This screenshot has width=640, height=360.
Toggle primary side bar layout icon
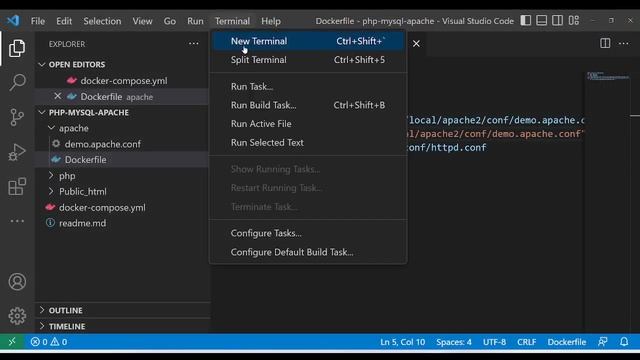(526, 20)
